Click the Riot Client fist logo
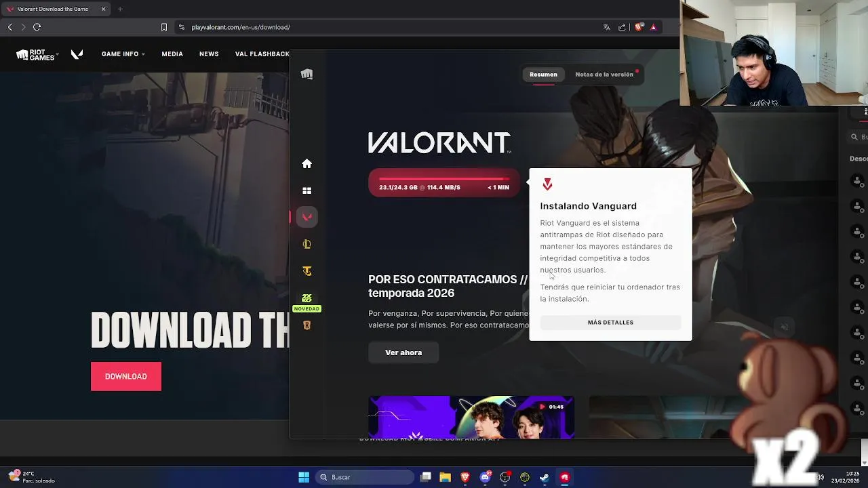 click(x=307, y=74)
